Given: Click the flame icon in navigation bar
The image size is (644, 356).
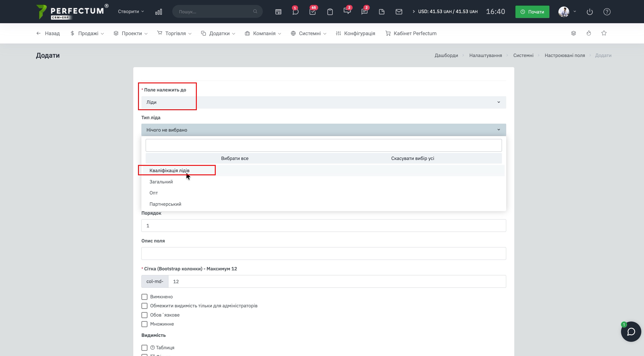Looking at the screenshot, I should click(x=589, y=33).
